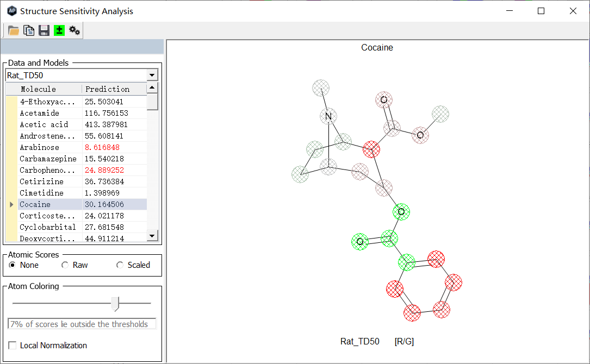This screenshot has width=590, height=364.
Task: Click the copy icon in the toolbar
Action: 29,30
